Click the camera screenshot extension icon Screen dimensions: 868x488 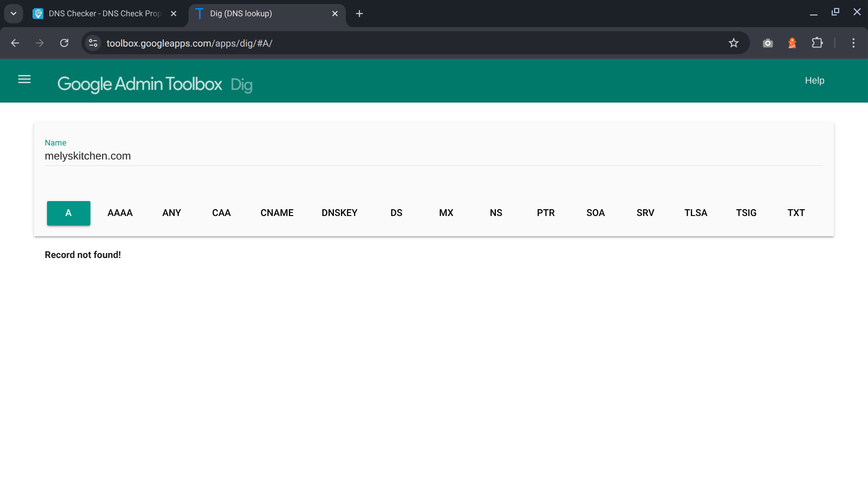click(768, 43)
